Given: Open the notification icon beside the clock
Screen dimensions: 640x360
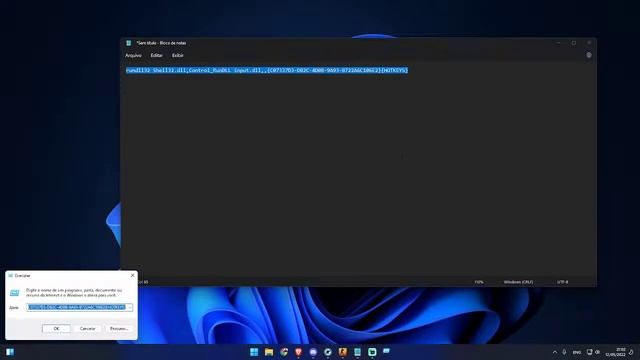Looking at the screenshot, I should click(631, 352).
